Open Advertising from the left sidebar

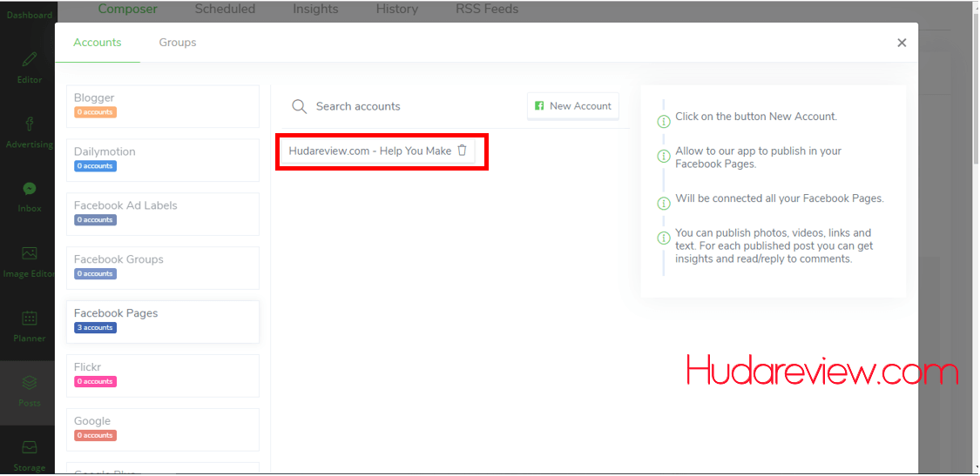click(30, 124)
